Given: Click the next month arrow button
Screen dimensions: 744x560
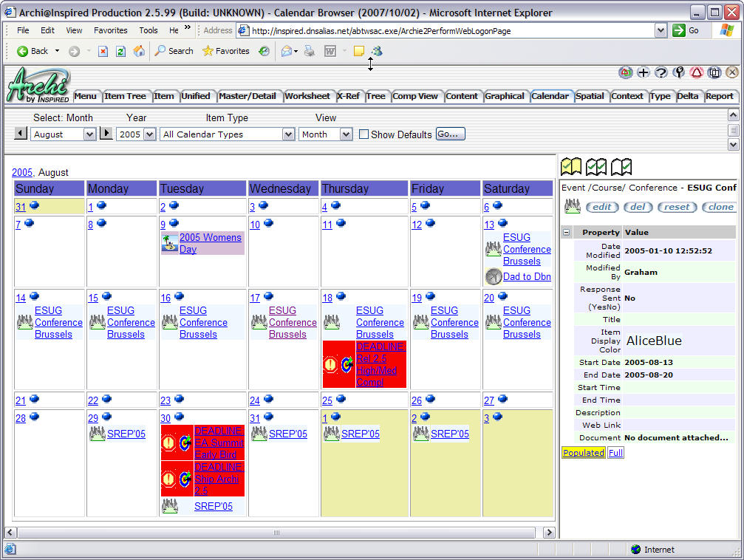Looking at the screenshot, I should [106, 134].
